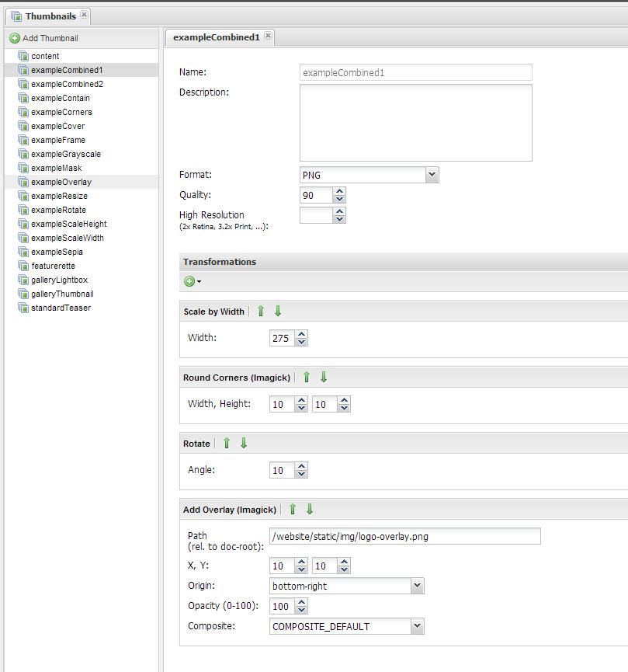
Task: Move Add Overlay transformation up
Action: [293, 510]
